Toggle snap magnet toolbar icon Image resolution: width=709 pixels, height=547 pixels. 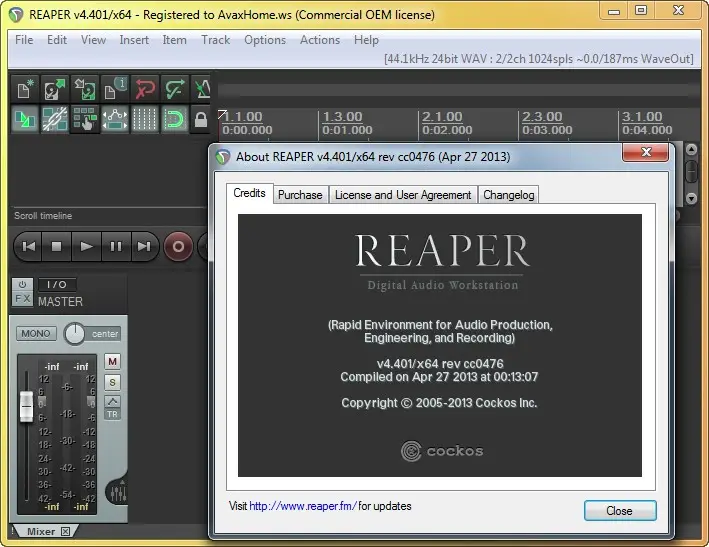(x=175, y=119)
